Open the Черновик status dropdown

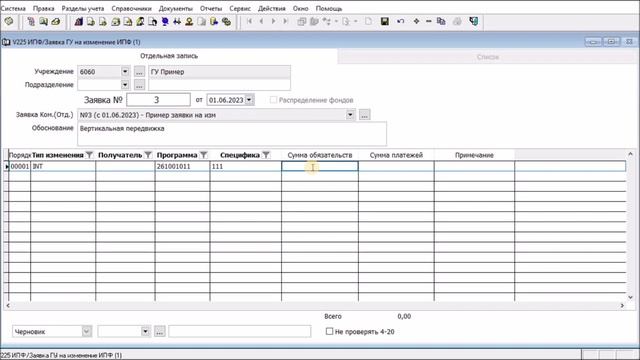tap(87, 331)
